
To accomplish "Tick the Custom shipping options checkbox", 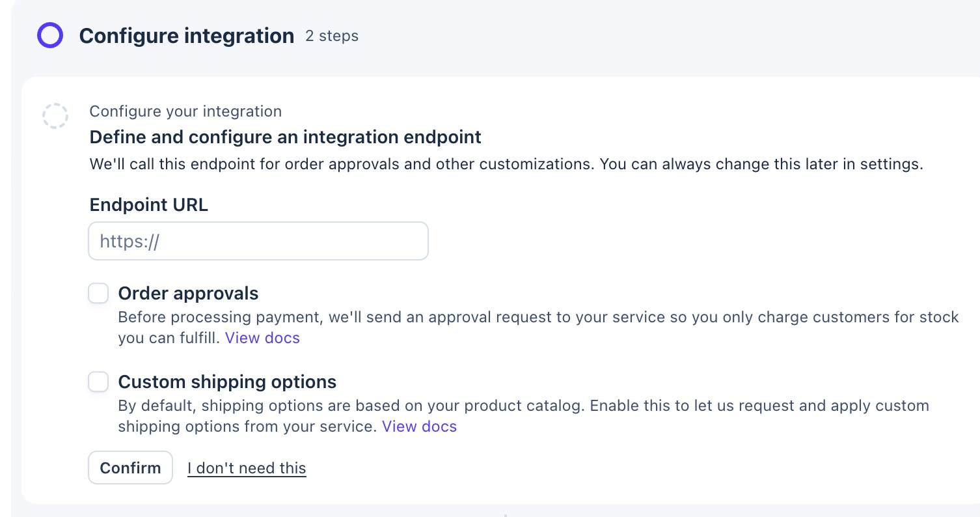I will coord(98,382).
